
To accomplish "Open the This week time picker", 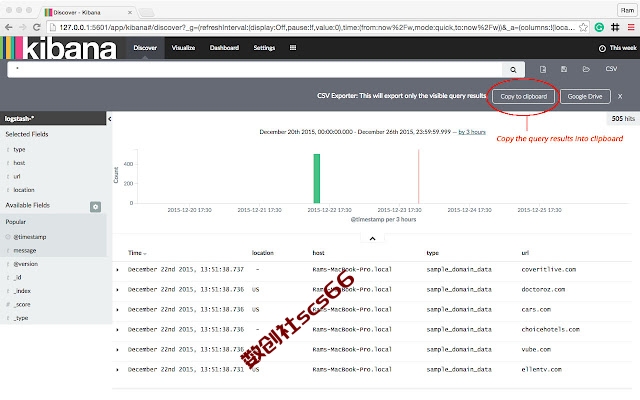I will [617, 48].
